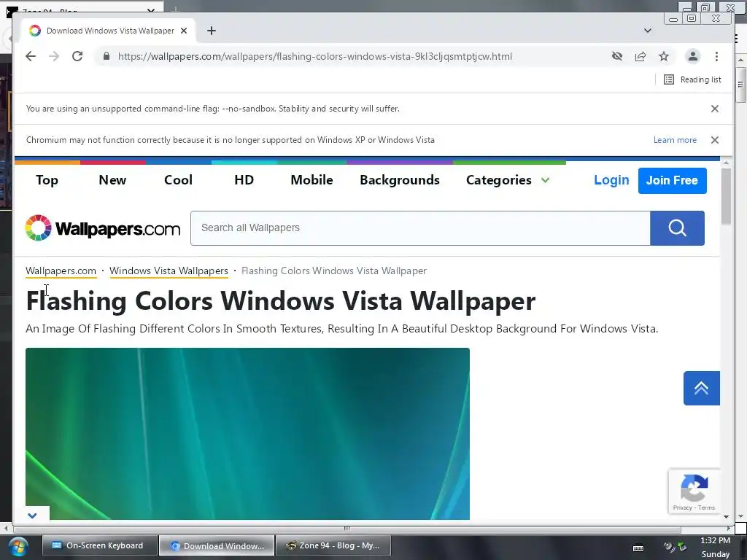Go back with the browser back arrow
The height and width of the screenshot is (560, 747).
point(31,56)
